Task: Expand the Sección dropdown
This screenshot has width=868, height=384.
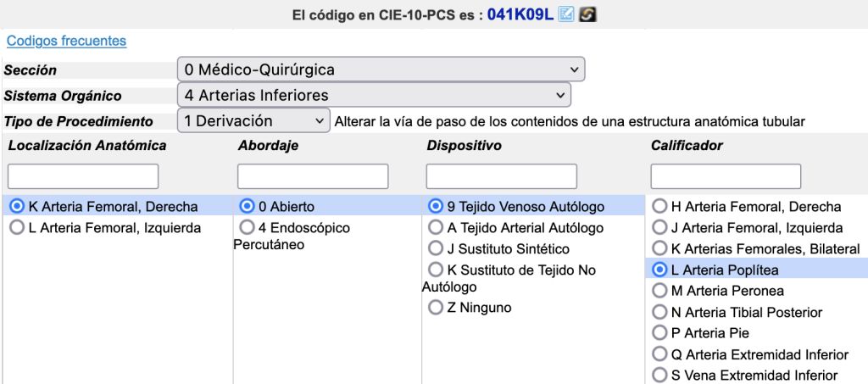Action: (381, 70)
